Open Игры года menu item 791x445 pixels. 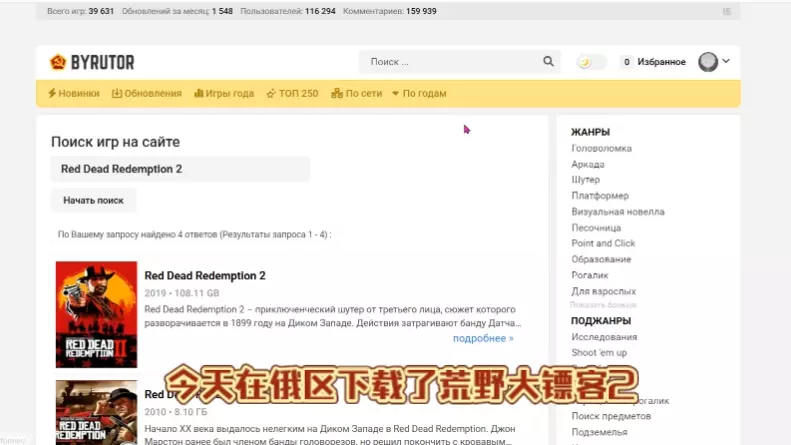(x=224, y=93)
